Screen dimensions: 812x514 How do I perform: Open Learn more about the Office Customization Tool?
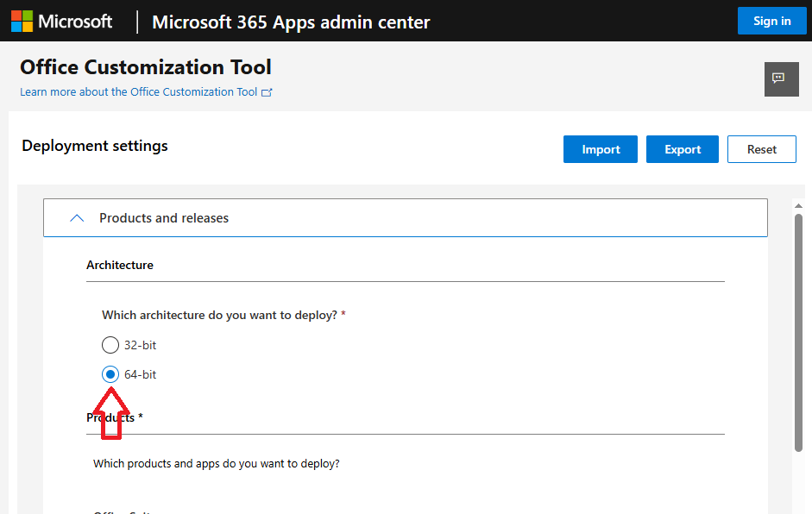pyautogui.click(x=138, y=92)
